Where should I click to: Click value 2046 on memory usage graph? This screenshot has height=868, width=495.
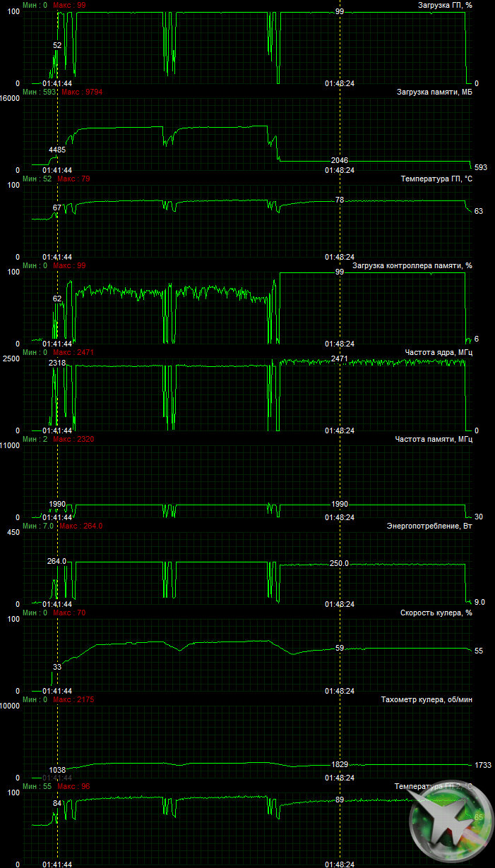340,161
